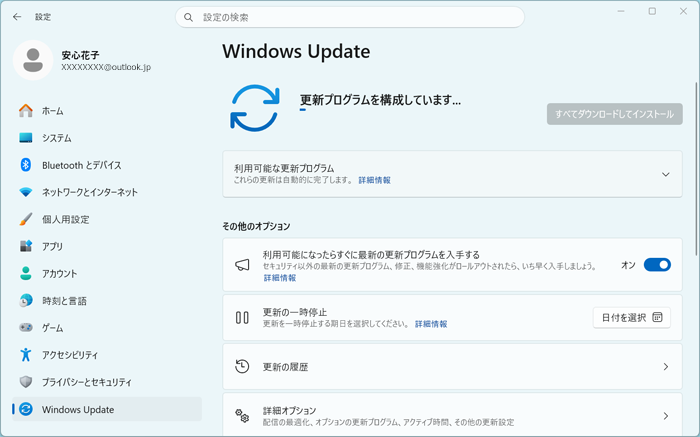Click the 設定の検索 search field
The height and width of the screenshot is (437, 700).
350,17
